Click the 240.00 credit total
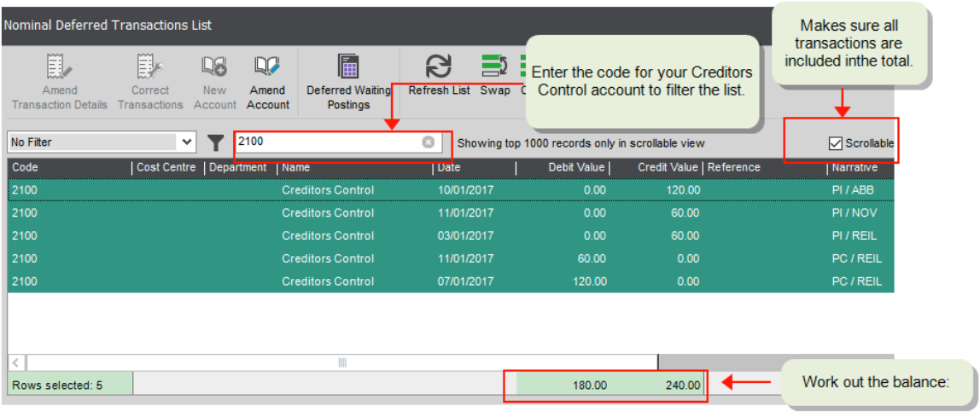This screenshot has height=412, width=980. tap(683, 386)
